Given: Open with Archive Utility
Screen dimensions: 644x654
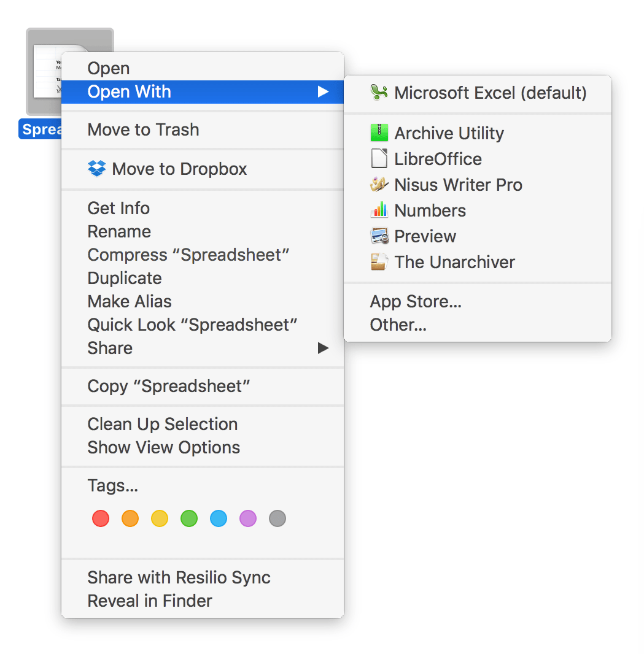Looking at the screenshot, I should pos(478,133).
